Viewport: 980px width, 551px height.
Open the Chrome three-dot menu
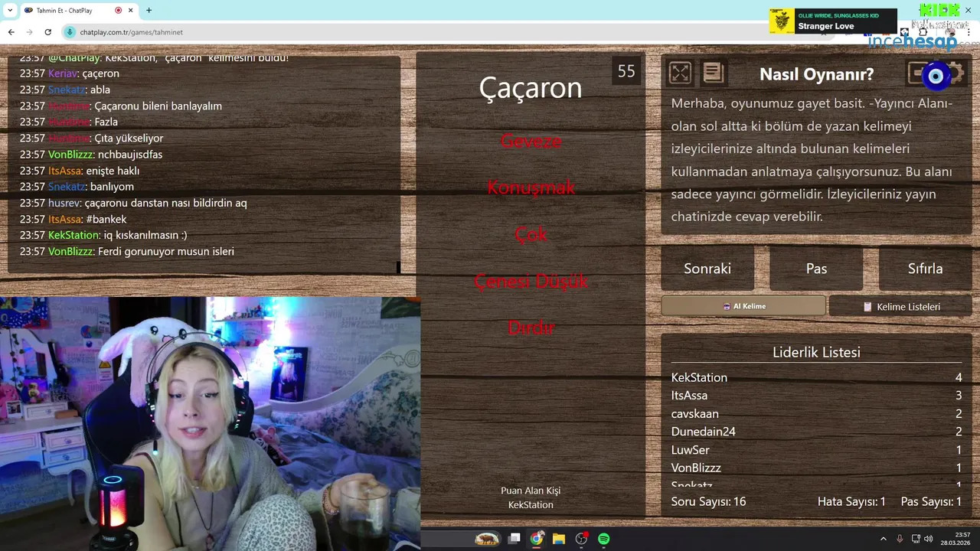[969, 32]
